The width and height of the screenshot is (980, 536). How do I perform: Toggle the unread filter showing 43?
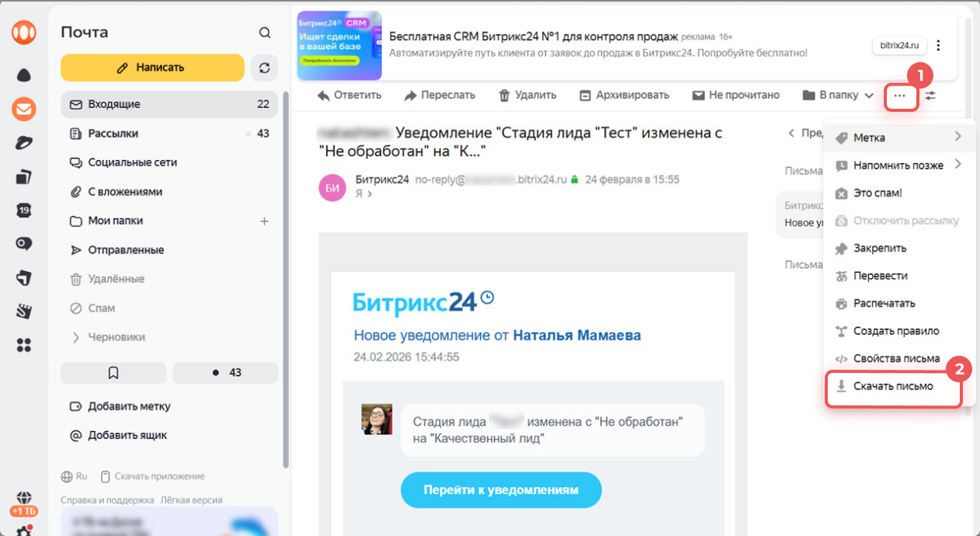pyautogui.click(x=225, y=373)
